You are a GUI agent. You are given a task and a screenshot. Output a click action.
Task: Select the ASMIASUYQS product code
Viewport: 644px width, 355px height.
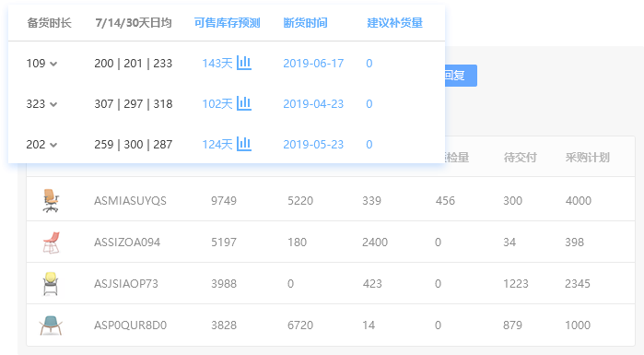(x=130, y=200)
